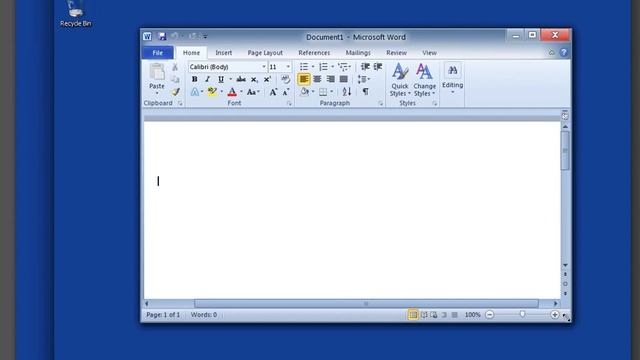Open the underline style dropdown arrow

pos(230,79)
